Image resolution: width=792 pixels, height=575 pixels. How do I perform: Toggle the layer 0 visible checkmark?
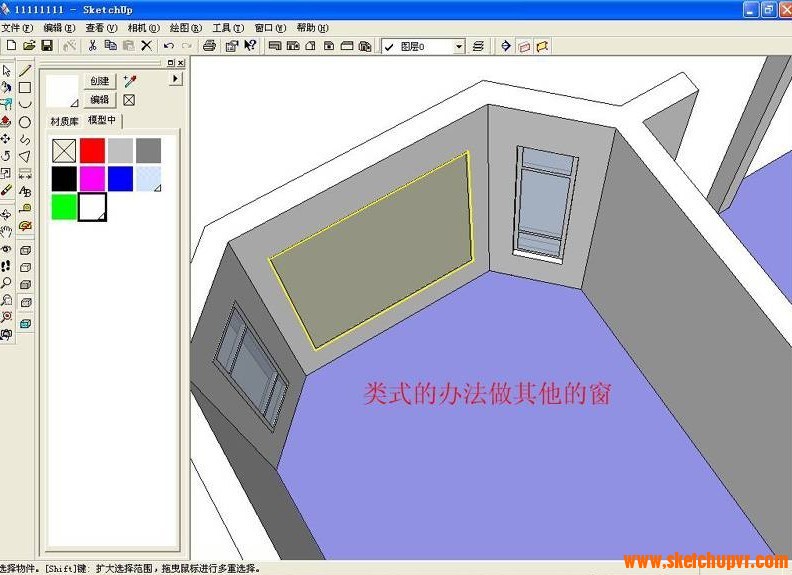click(x=389, y=46)
